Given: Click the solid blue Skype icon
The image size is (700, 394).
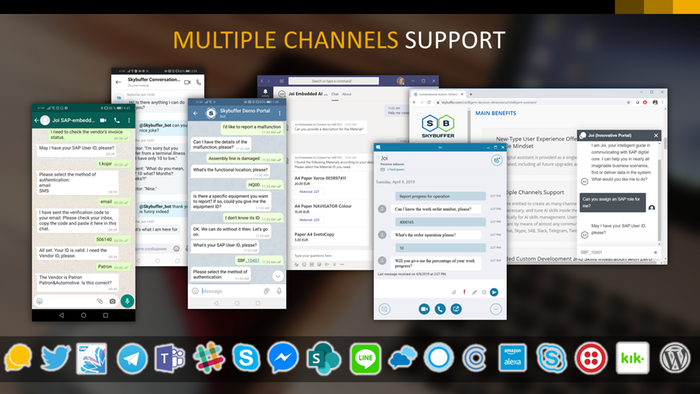Looking at the screenshot, I should 246,358.
